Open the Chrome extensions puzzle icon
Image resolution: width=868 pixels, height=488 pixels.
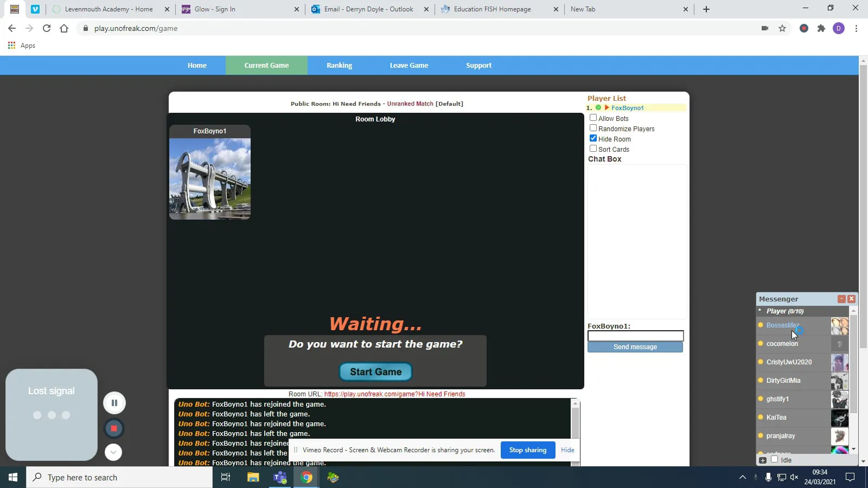(x=821, y=28)
